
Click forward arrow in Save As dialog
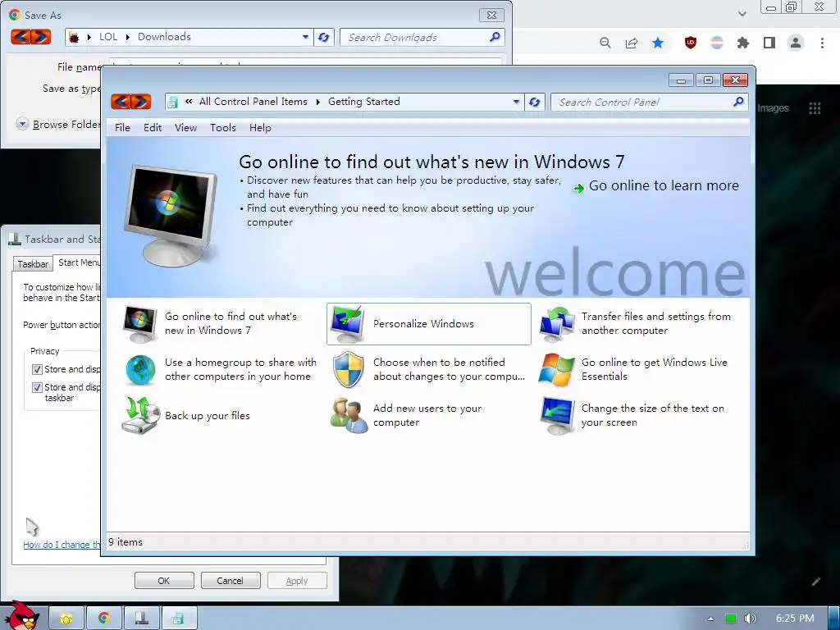[x=41, y=37]
